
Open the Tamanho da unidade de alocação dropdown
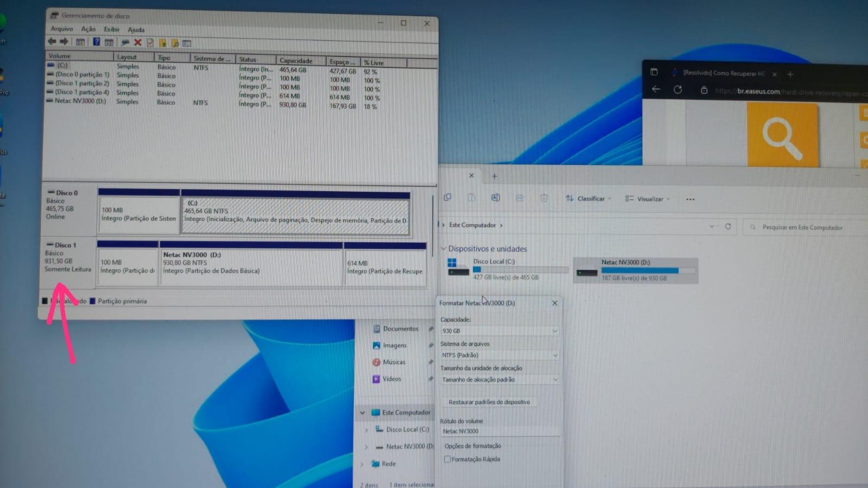point(499,379)
